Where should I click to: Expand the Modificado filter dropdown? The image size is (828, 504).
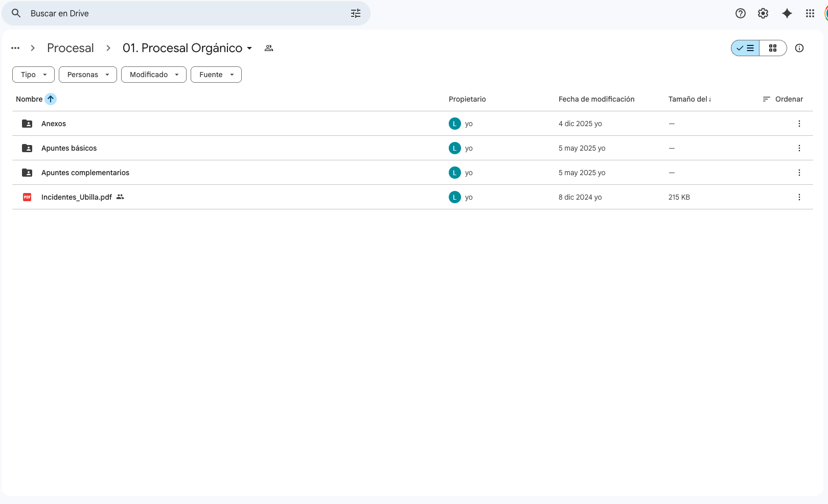pos(153,75)
